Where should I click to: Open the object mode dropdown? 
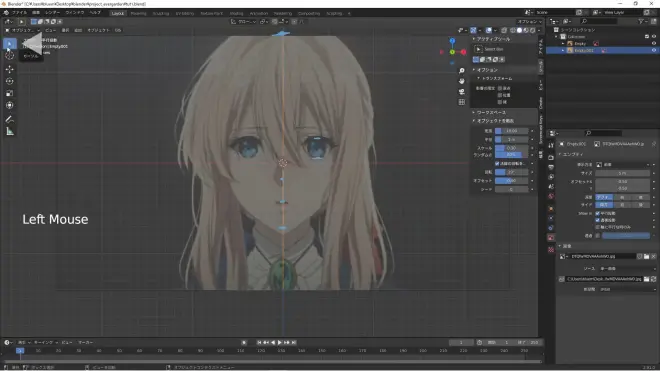[23, 30]
